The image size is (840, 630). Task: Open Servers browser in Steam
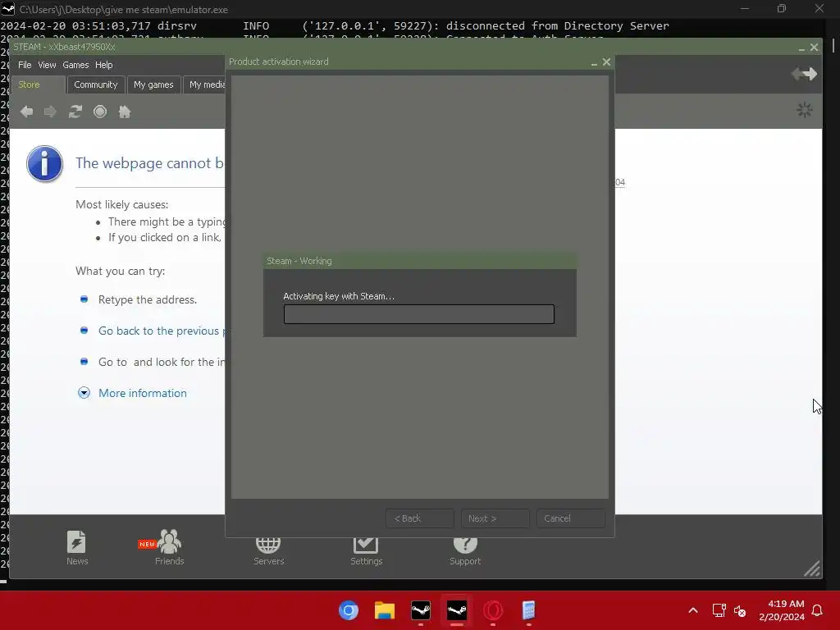(x=268, y=552)
